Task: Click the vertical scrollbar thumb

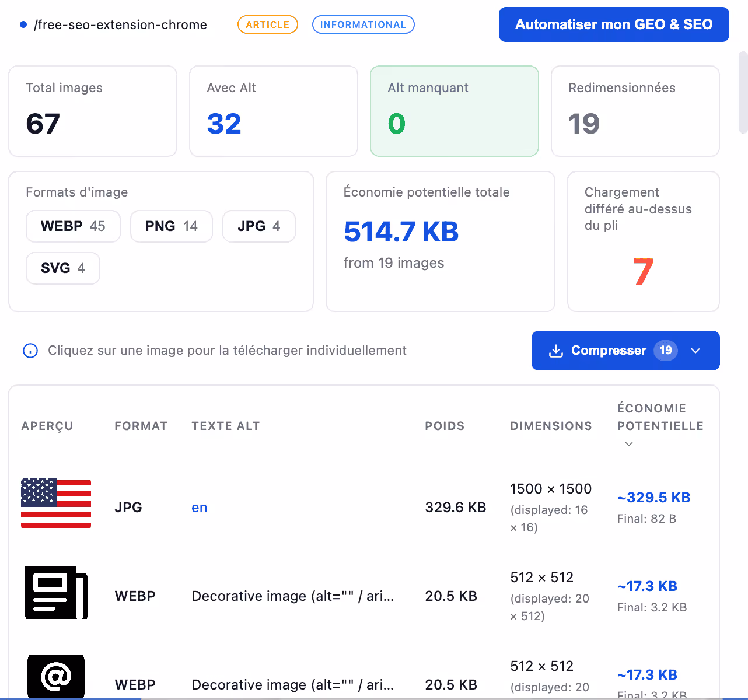Action: coord(743,93)
